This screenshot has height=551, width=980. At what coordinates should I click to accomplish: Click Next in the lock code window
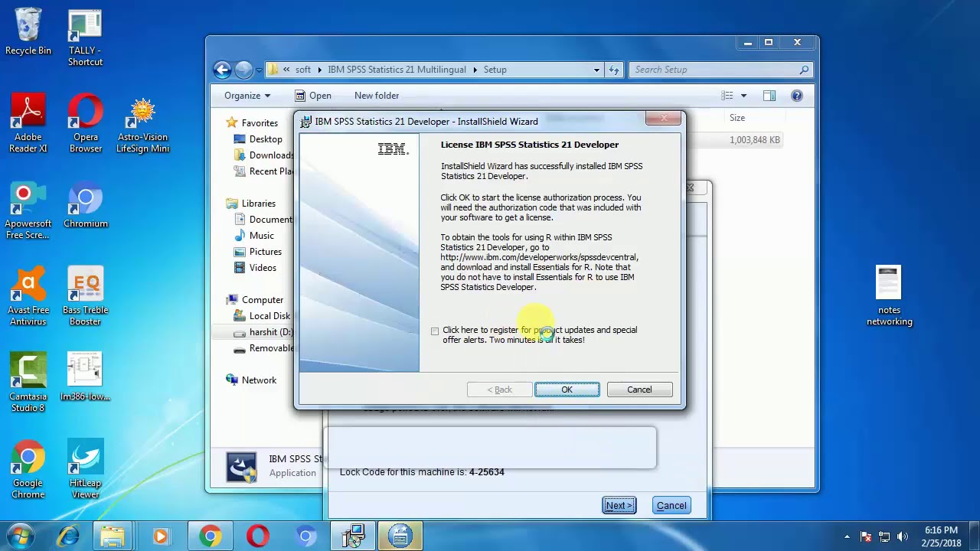619,506
